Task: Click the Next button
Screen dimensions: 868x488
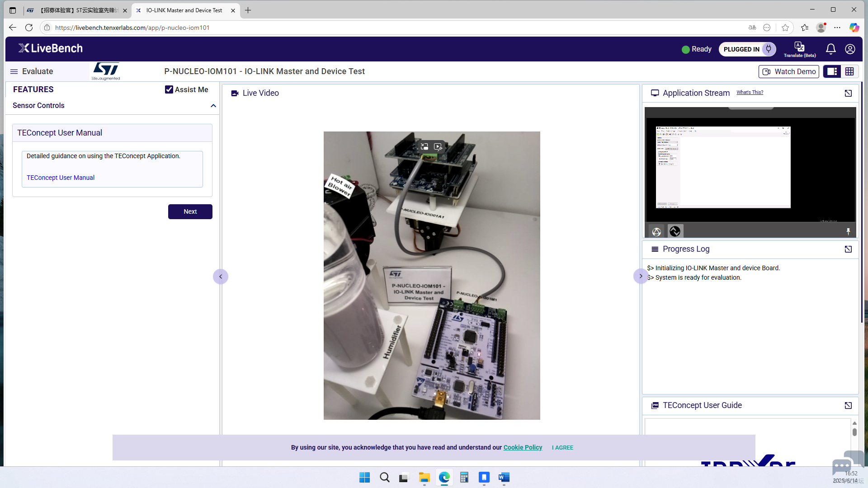Action: pos(190,211)
